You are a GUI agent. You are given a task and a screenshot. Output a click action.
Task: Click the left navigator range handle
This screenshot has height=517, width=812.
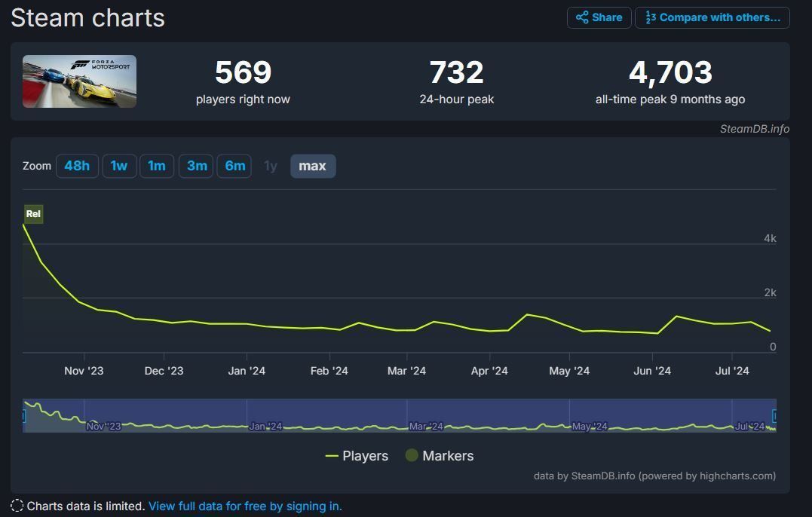pos(24,415)
